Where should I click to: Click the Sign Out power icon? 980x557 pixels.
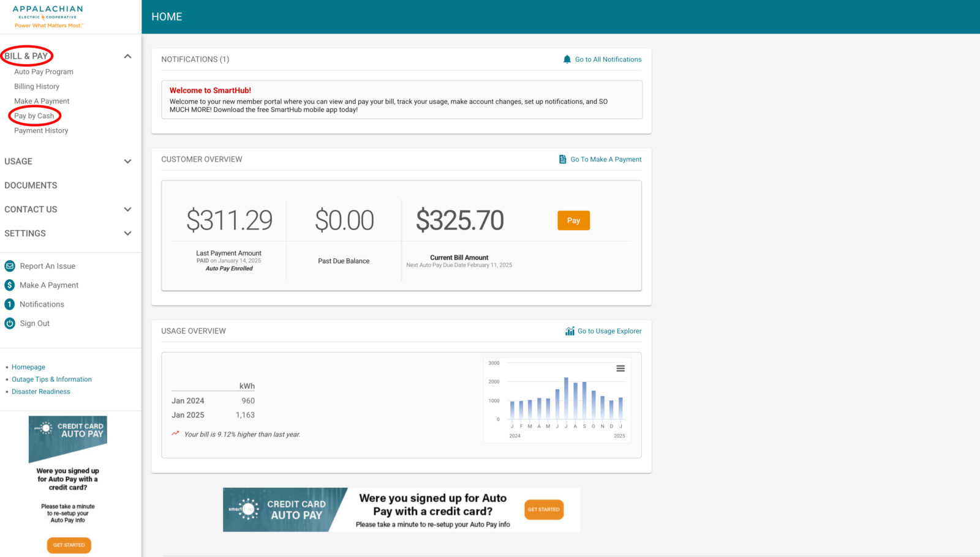click(x=10, y=323)
